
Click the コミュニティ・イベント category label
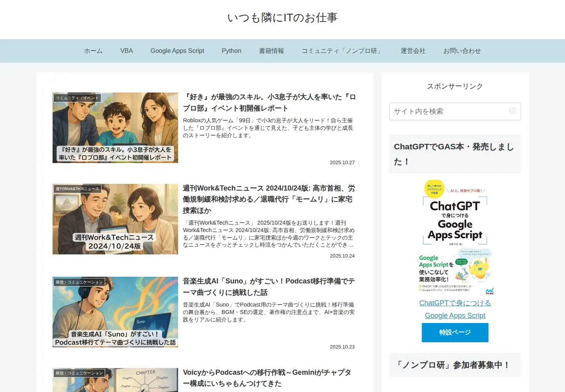tap(77, 98)
